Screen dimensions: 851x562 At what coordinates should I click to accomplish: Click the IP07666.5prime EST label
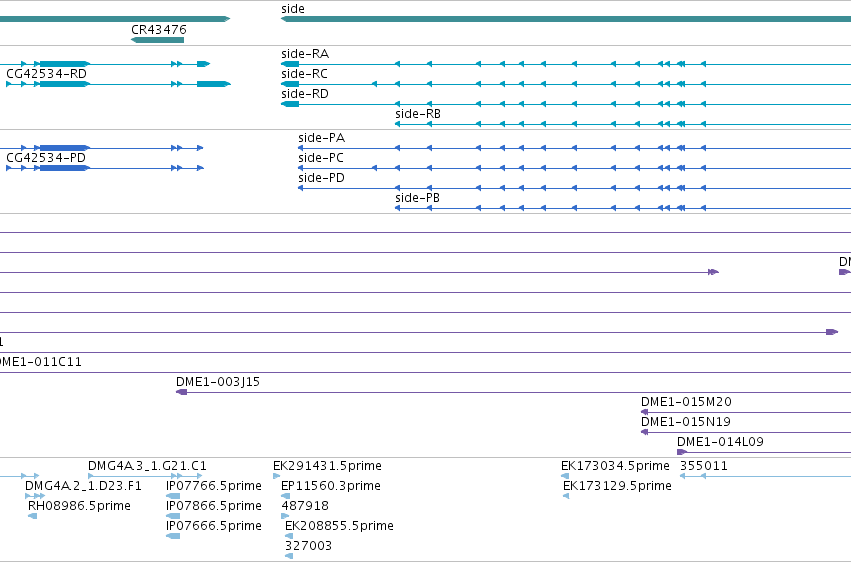pos(214,526)
